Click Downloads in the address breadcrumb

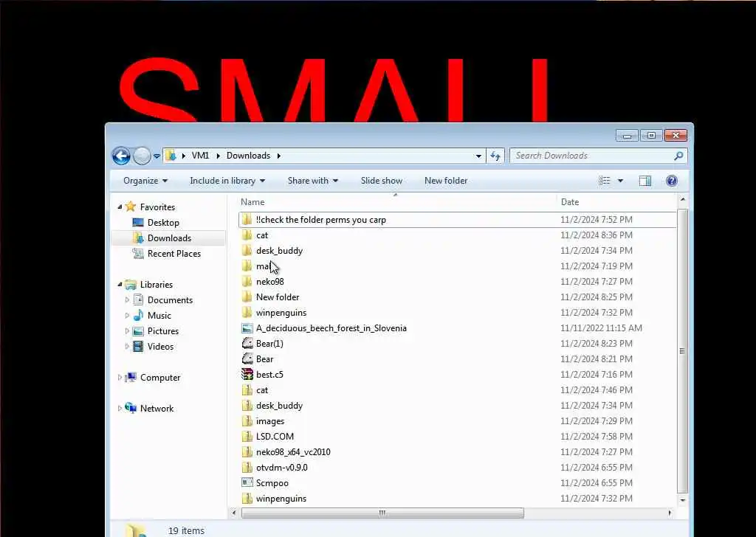pos(248,156)
